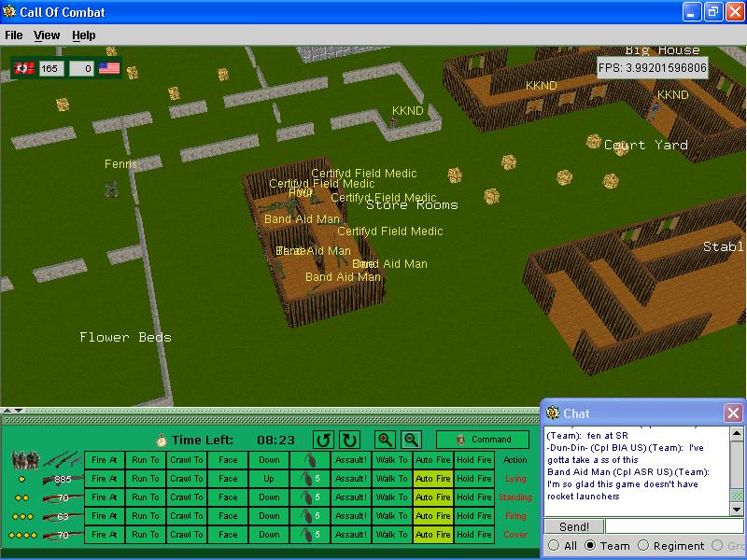Select the whole squad group icon
The height and width of the screenshot is (560, 747).
[25, 459]
